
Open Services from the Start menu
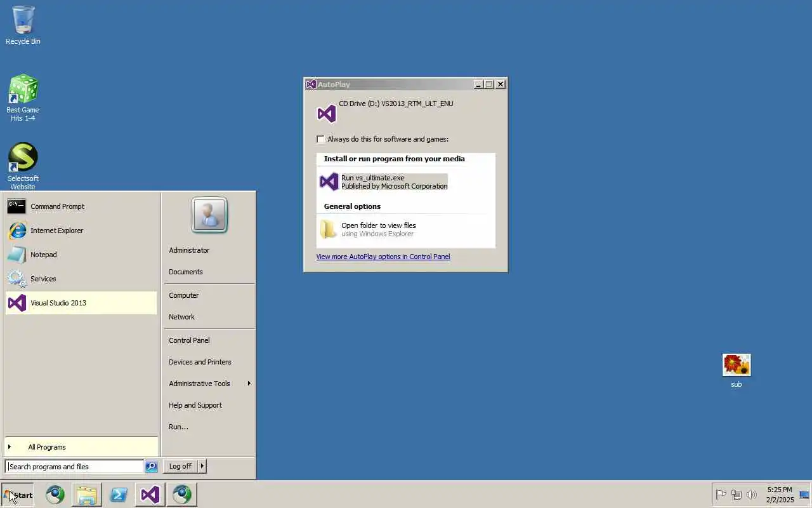(81, 279)
